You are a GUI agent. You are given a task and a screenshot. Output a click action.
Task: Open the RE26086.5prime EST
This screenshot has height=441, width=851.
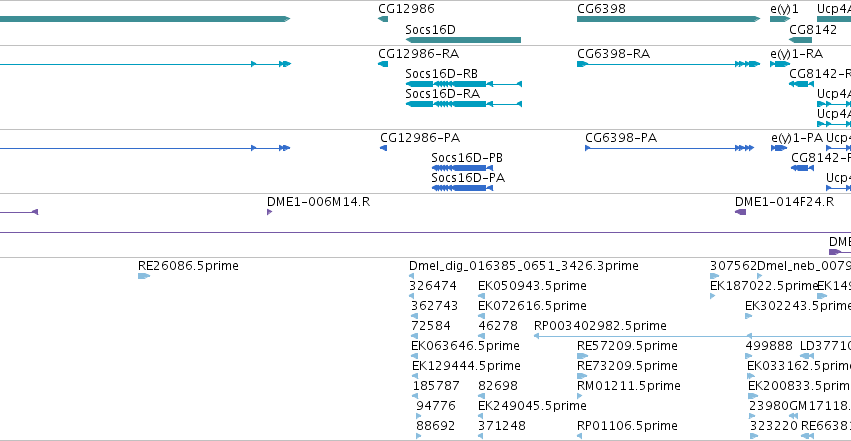pos(144,276)
